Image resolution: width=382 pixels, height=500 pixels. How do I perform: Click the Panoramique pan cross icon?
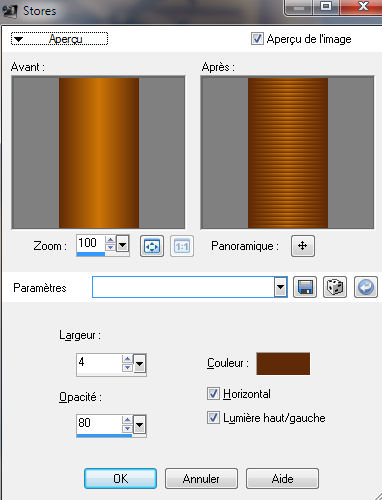(302, 246)
